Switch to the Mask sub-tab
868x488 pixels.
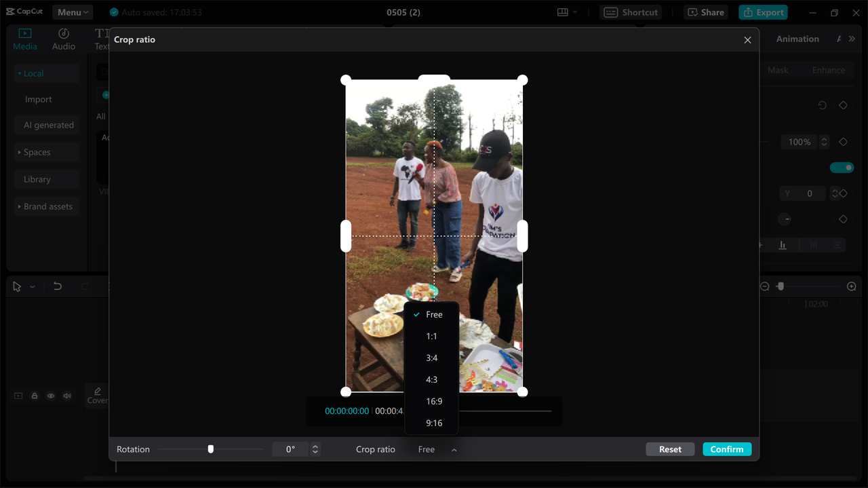pyautogui.click(x=778, y=70)
